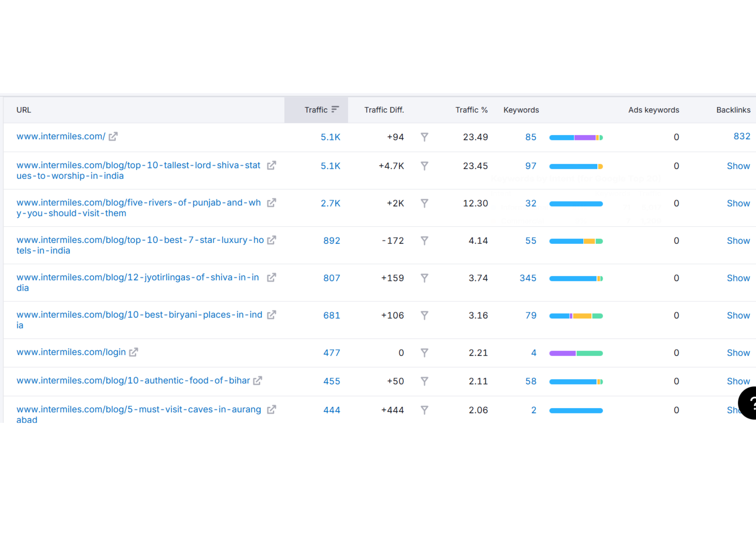Click filter icon in the +106 traffic diff row
The image size is (756, 540).
(x=424, y=315)
